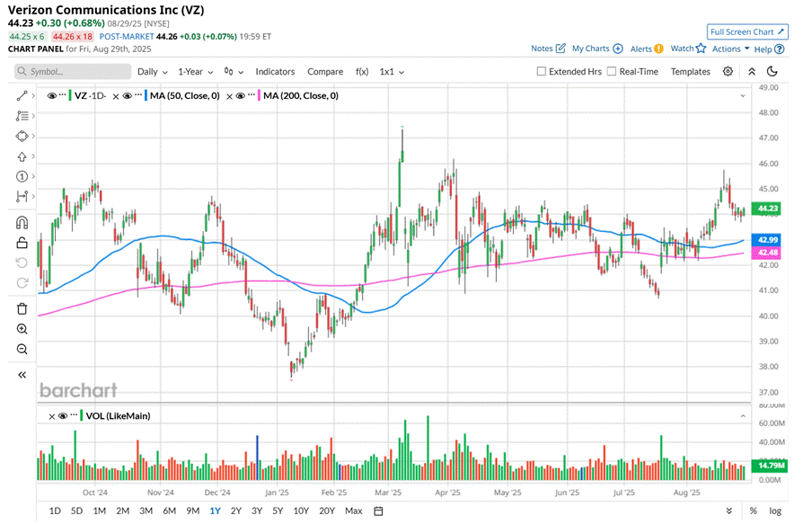Toggle visibility of VZ price series

[51, 96]
